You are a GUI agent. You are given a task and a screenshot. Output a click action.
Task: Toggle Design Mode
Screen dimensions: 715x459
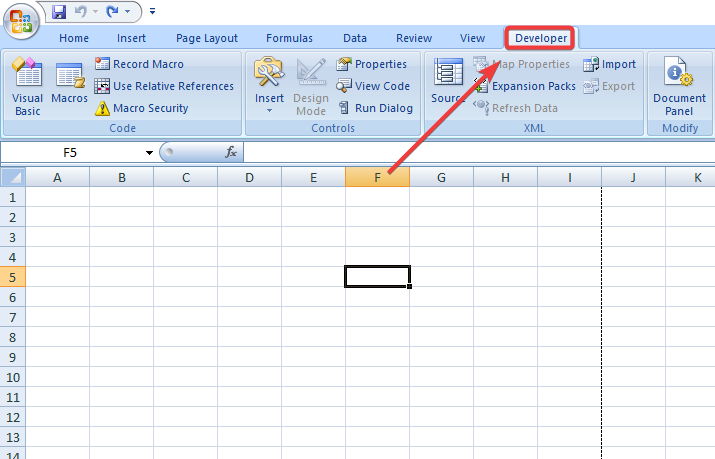pos(311,87)
